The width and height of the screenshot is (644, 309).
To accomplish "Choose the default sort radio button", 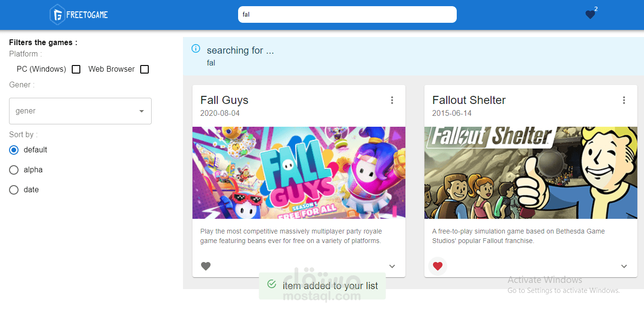I will coord(14,150).
